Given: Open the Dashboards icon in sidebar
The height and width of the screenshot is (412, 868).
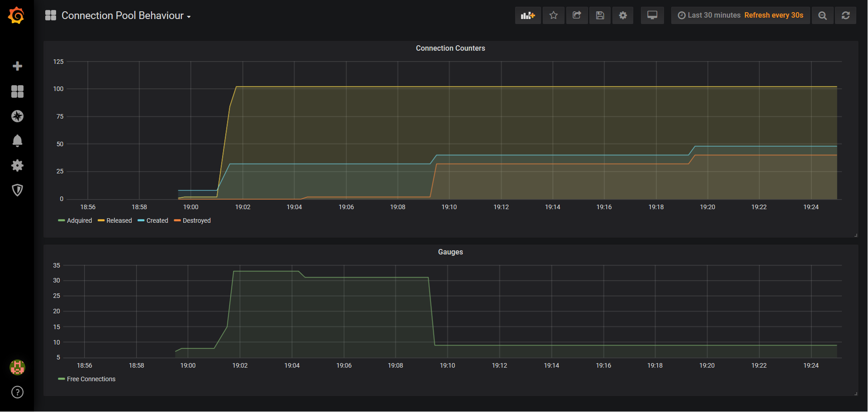Looking at the screenshot, I should point(17,91).
